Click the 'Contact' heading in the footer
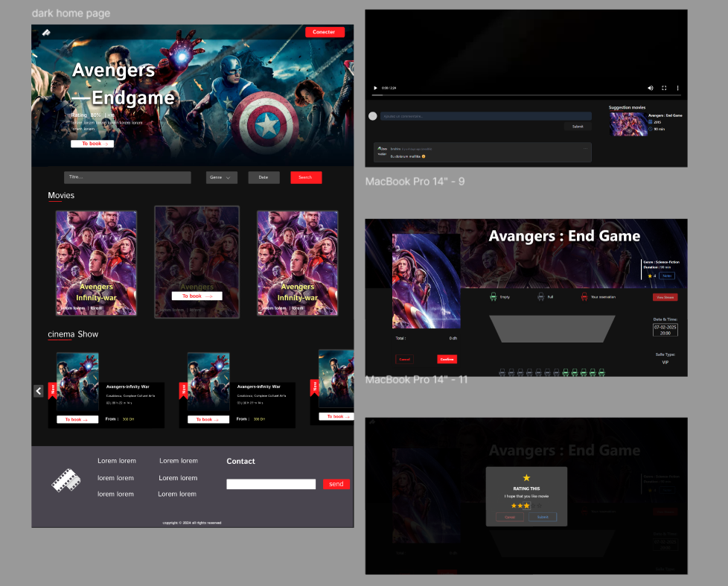Image resolution: width=728 pixels, height=586 pixels. tap(240, 461)
